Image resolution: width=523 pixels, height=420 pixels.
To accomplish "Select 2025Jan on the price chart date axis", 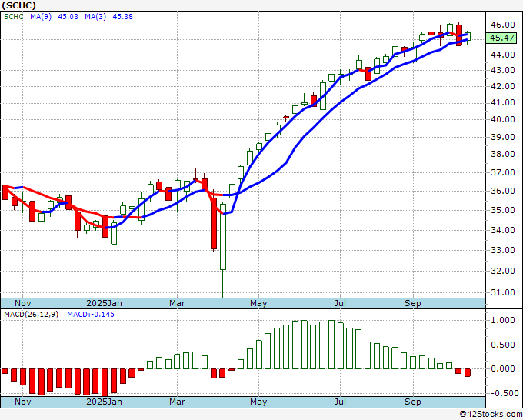I will (104, 303).
